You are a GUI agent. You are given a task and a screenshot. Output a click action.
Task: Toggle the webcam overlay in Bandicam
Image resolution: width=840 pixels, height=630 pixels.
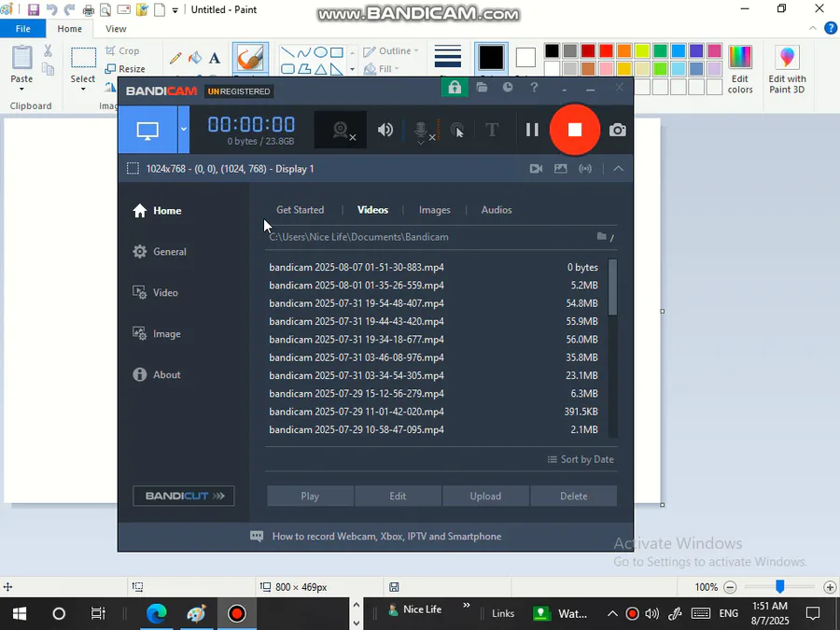pos(341,130)
